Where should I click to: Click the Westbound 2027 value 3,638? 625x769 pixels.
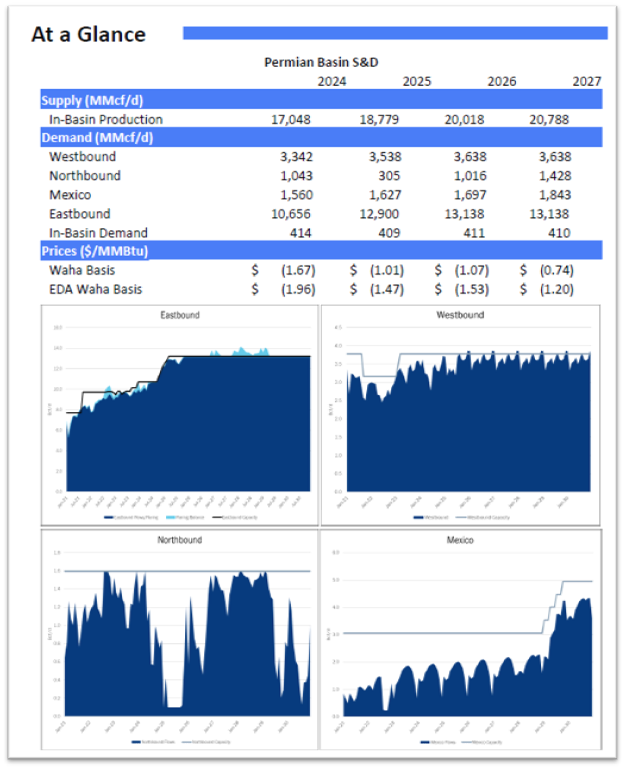(x=555, y=157)
